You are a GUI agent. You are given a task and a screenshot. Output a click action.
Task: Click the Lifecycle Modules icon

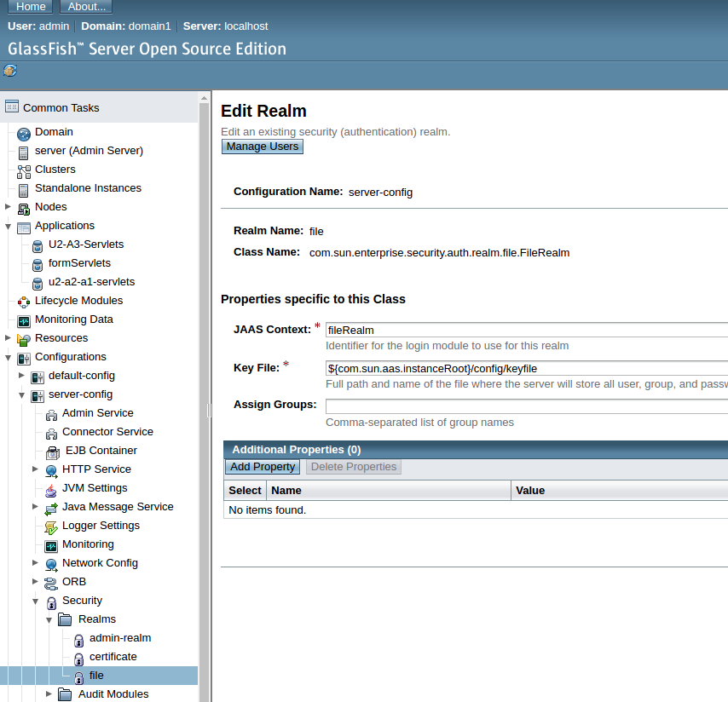pyautogui.click(x=24, y=302)
